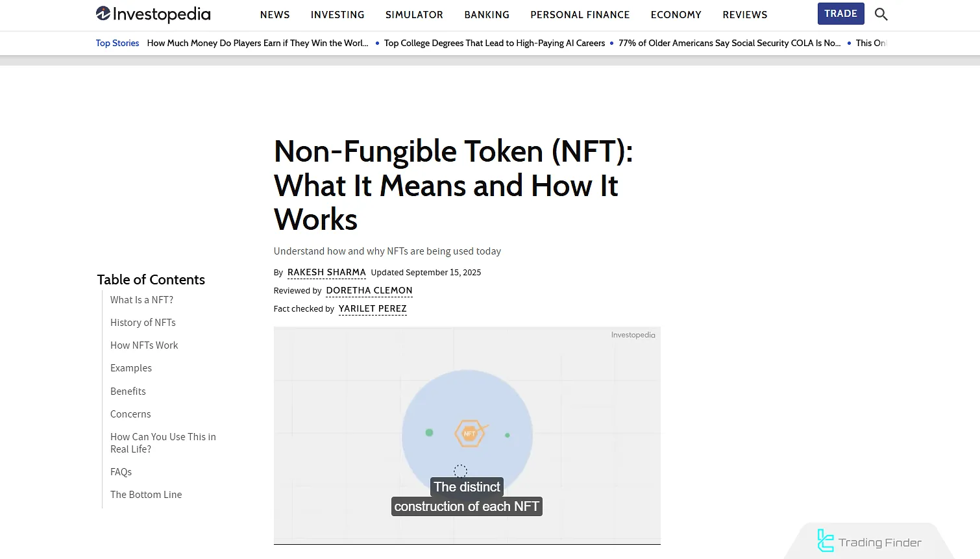Click the Trading Finder watermark logo

point(869,541)
